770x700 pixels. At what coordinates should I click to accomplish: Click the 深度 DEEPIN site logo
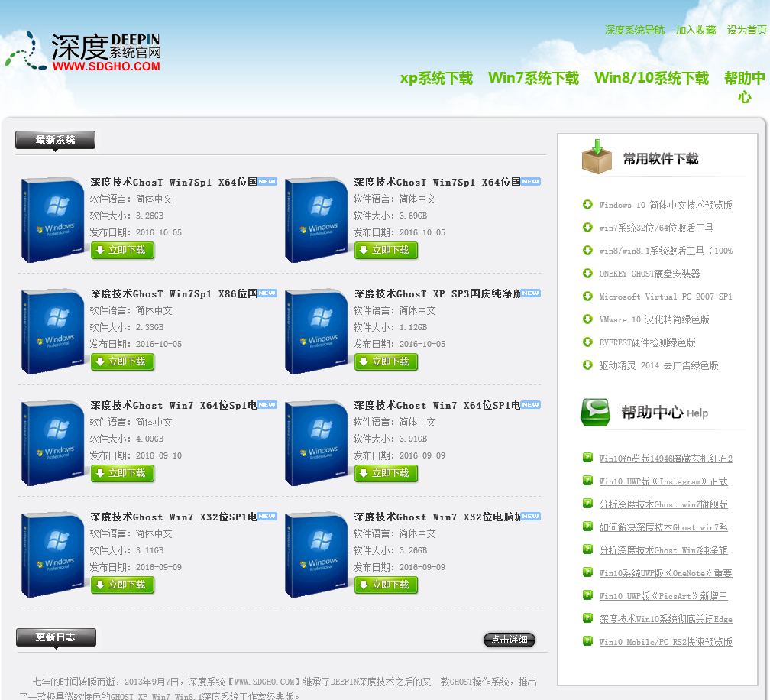[82, 51]
